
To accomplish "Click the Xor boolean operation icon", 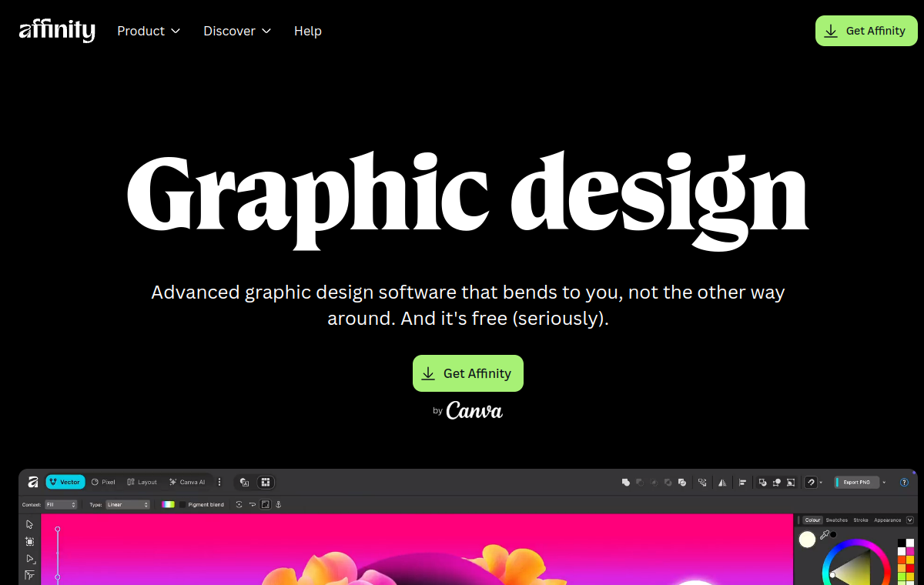I will (668, 482).
